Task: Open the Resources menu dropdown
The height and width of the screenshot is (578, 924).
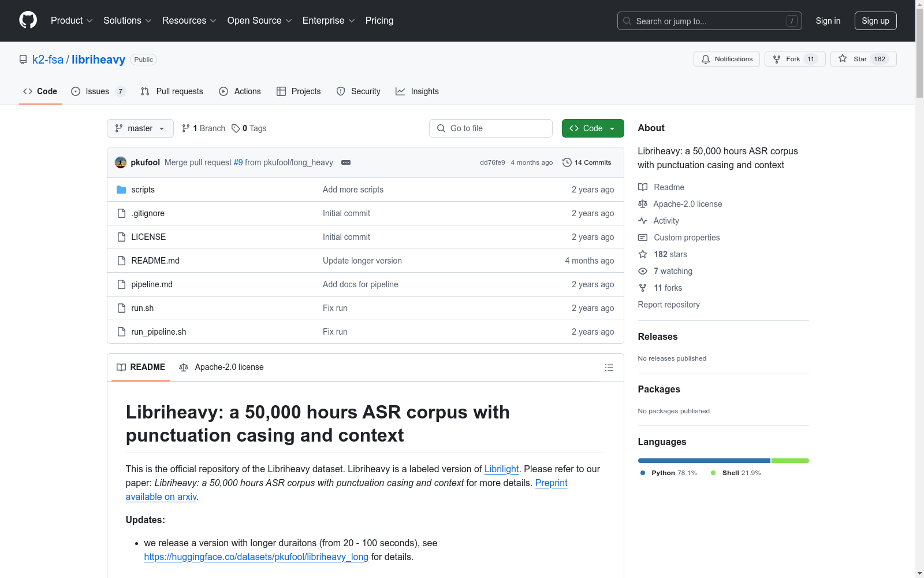Action: point(189,21)
